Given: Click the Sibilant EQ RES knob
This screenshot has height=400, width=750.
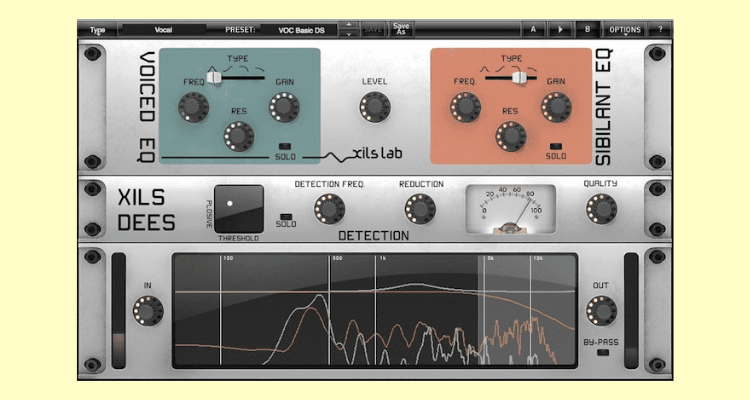Looking at the screenshot, I should pos(510,137).
